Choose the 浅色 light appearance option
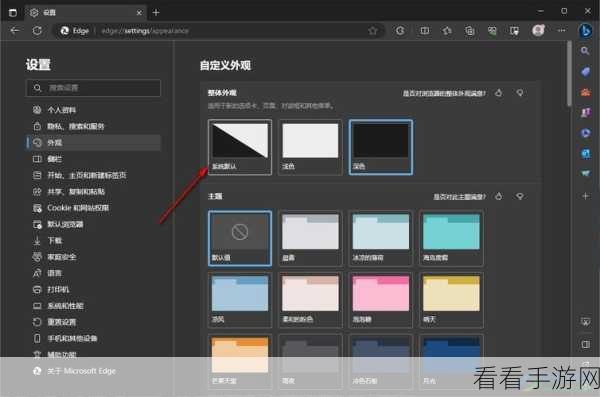The image size is (600, 397). click(310, 147)
